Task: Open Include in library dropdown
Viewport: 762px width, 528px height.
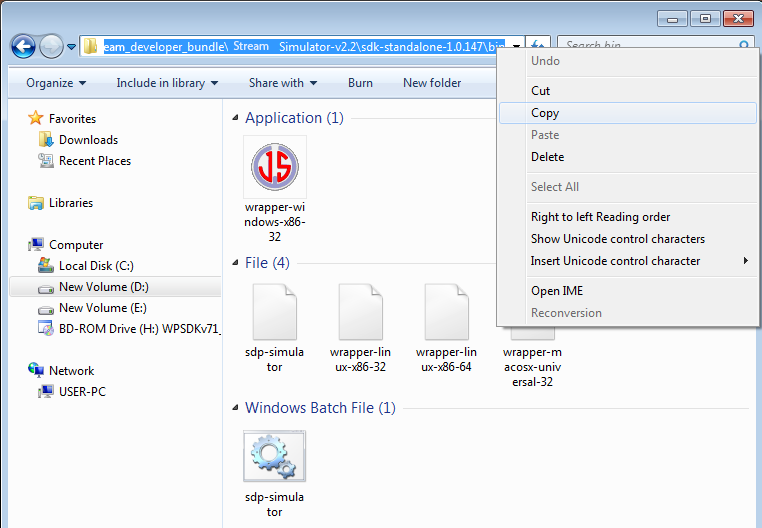Action: pyautogui.click(x=167, y=83)
